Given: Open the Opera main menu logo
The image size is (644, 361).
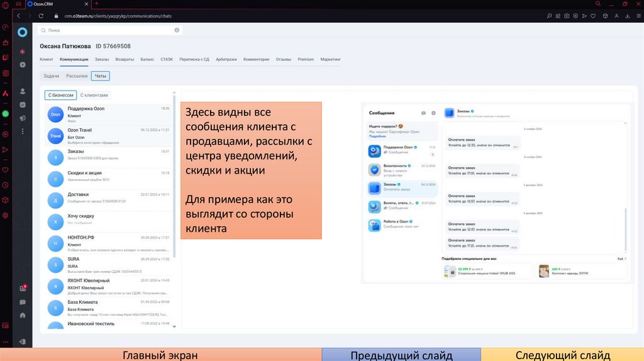Looking at the screenshot, I should click(5, 4).
